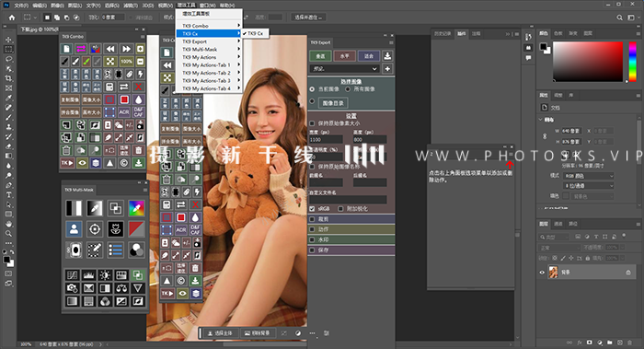Image resolution: width=644 pixels, height=349 pixels.
Task: Click the red X icon in TK9 Combo
Action: pos(139,87)
